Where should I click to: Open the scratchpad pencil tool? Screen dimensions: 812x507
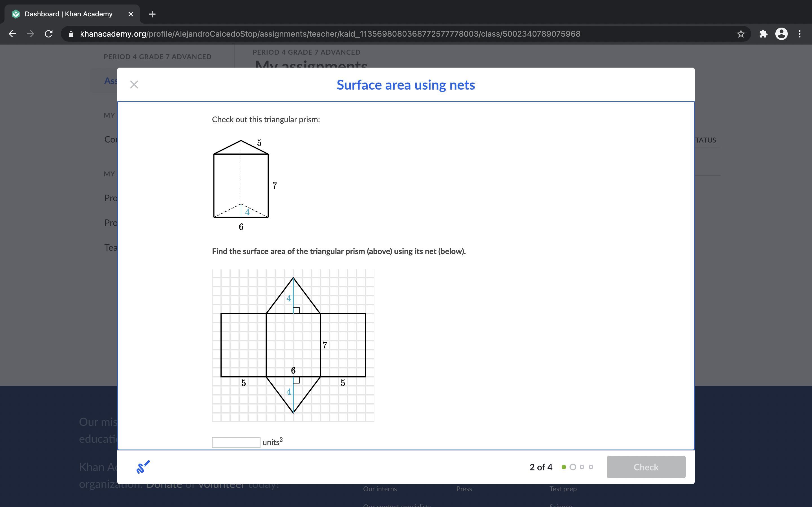(143, 467)
